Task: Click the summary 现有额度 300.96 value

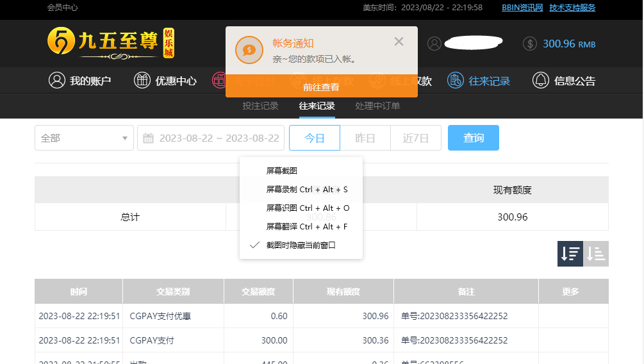Action: tap(513, 217)
